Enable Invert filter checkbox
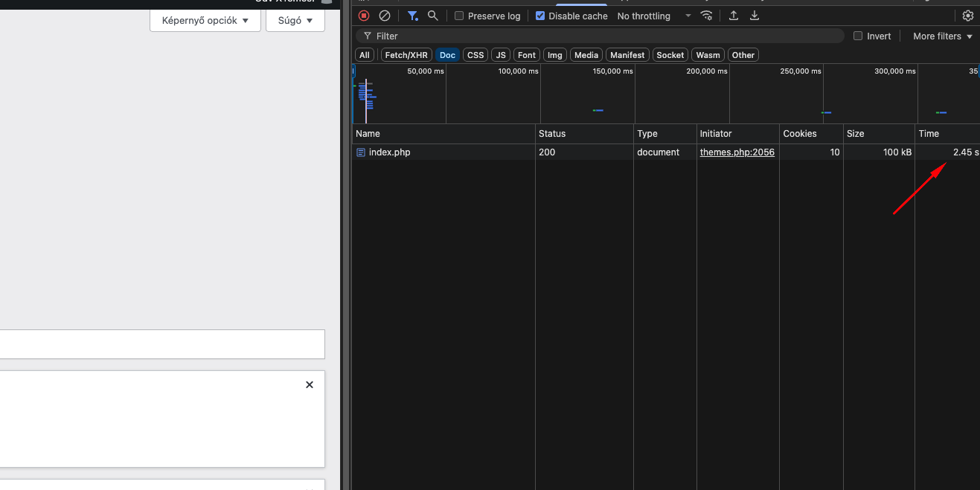Image resolution: width=980 pixels, height=490 pixels. [x=858, y=36]
